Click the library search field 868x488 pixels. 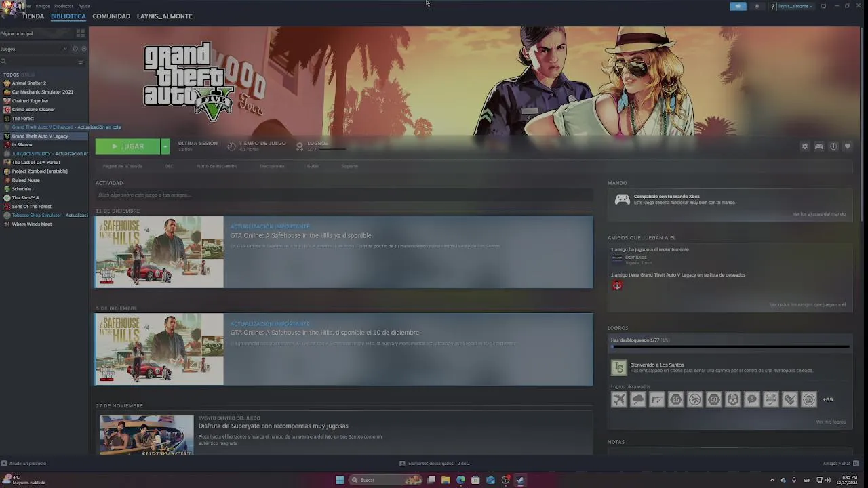tap(37, 62)
